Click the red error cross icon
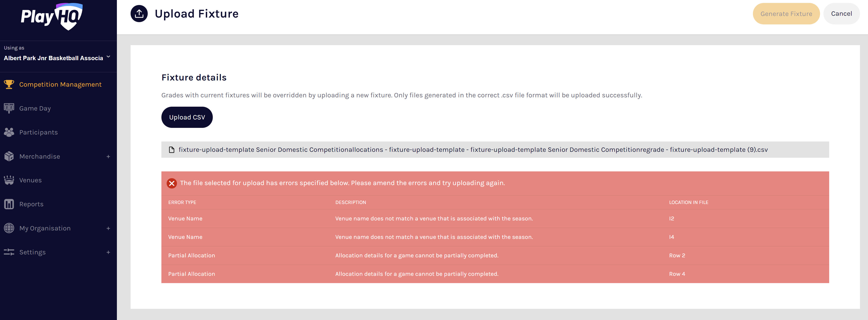The width and height of the screenshot is (868, 320). coord(172,183)
